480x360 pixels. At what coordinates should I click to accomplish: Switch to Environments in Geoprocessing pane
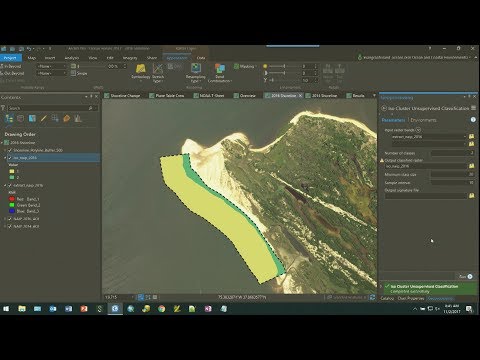point(423,120)
